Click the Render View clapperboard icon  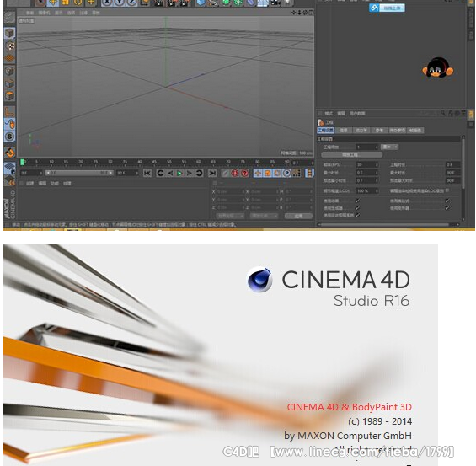point(158,3)
